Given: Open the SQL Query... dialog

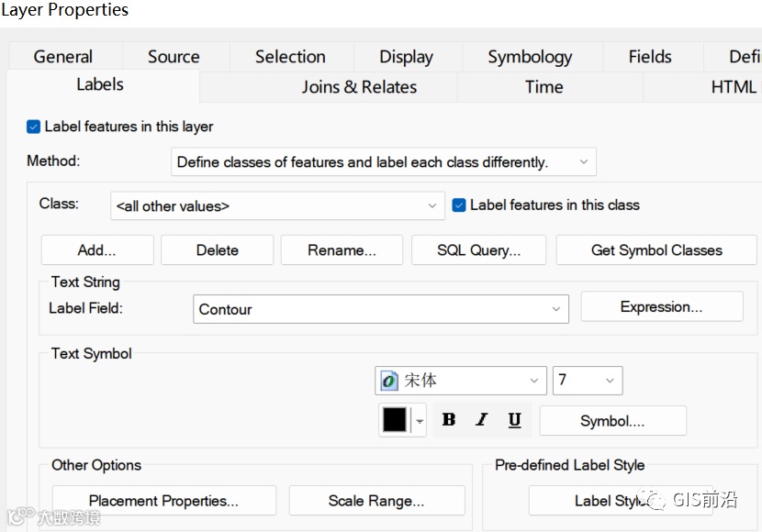Looking at the screenshot, I should (x=478, y=250).
